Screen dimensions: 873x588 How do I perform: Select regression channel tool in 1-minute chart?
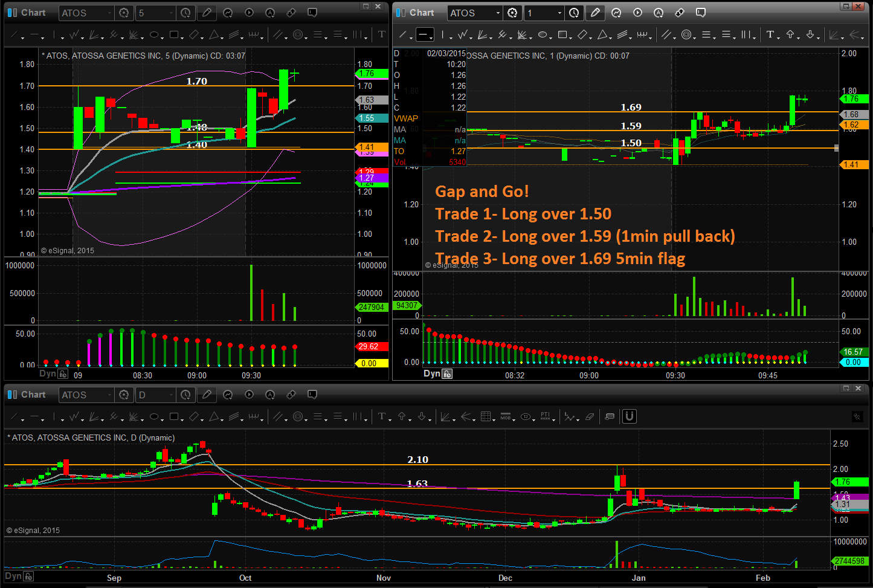click(x=623, y=35)
